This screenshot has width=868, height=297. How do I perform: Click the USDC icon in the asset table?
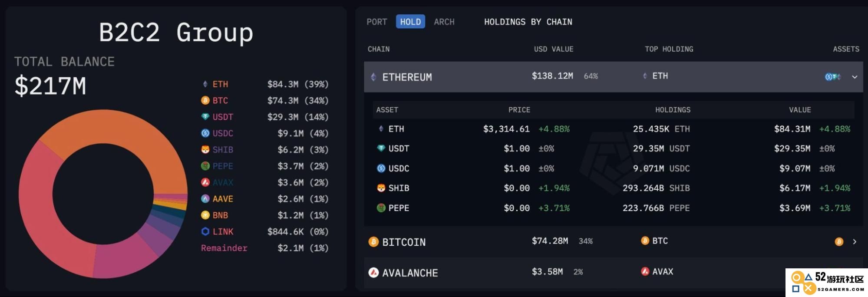[x=381, y=168]
